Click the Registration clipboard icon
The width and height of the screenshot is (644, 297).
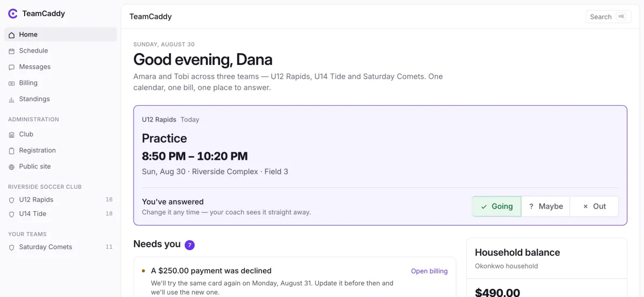(12, 151)
